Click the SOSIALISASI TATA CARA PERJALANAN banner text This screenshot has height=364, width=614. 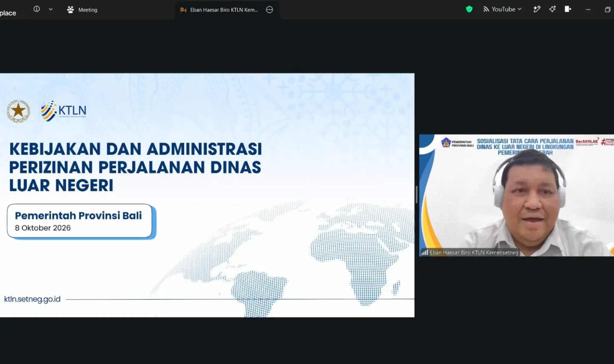pyautogui.click(x=525, y=147)
